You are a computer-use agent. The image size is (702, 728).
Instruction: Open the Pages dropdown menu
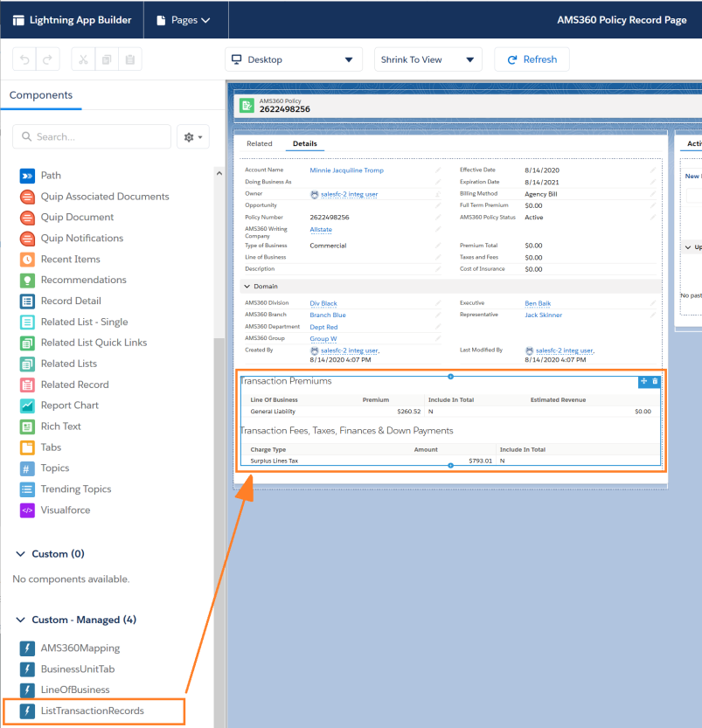(183, 20)
